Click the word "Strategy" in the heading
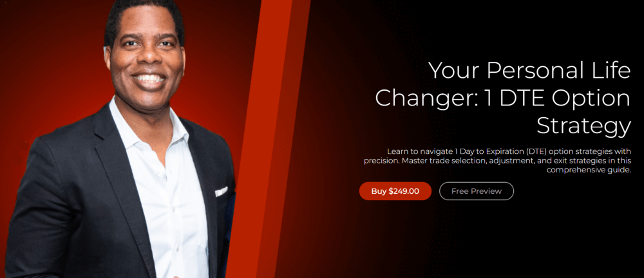 pyautogui.click(x=583, y=127)
